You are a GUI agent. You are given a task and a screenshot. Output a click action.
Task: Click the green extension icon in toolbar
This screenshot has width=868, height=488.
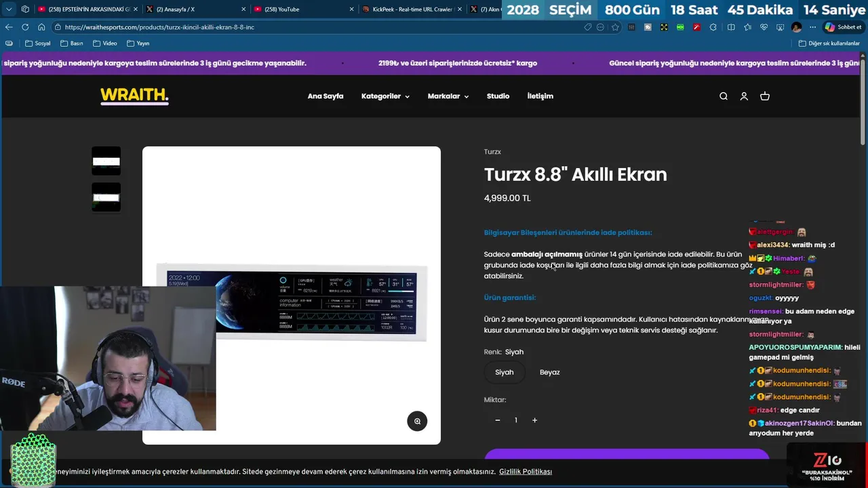680,27
